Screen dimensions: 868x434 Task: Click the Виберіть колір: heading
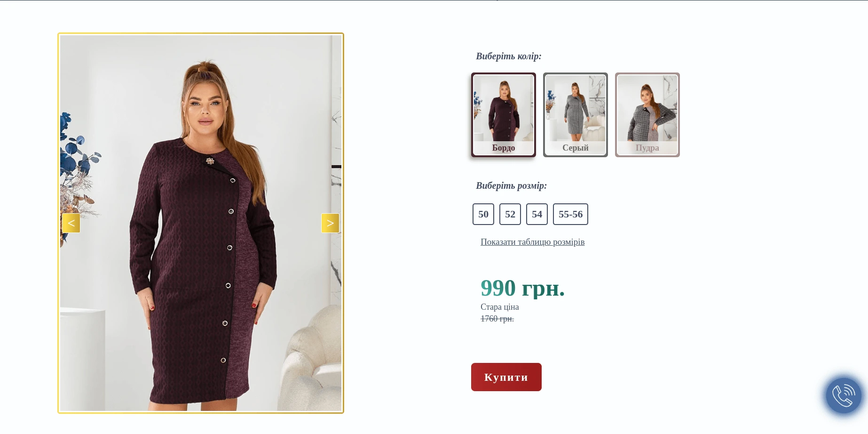(508, 56)
